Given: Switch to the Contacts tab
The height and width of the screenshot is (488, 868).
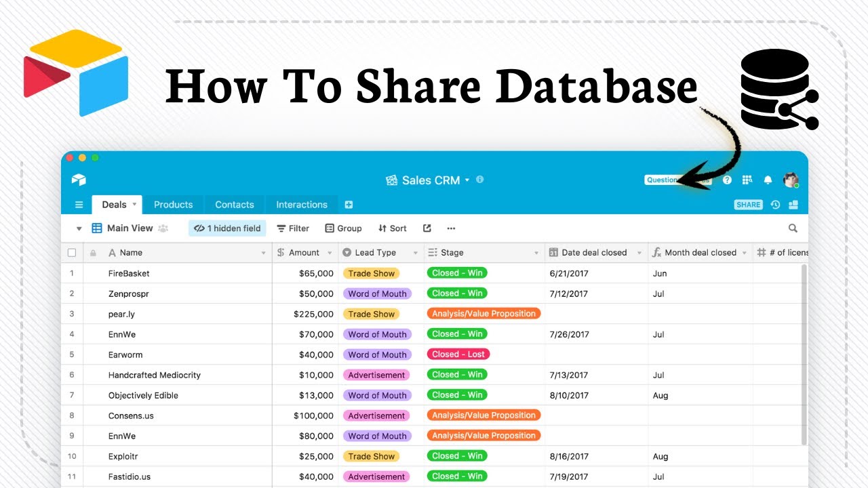Looking at the screenshot, I should 235,205.
